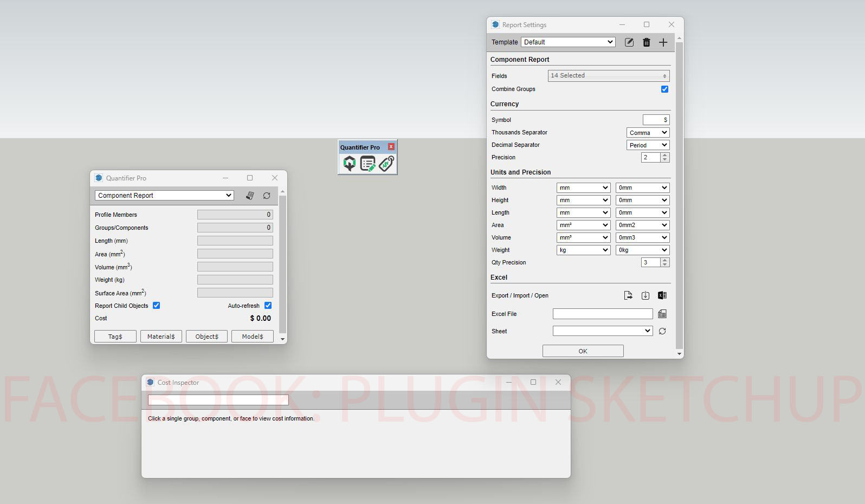
Task: Click the currency Symbol field
Action: (x=656, y=120)
